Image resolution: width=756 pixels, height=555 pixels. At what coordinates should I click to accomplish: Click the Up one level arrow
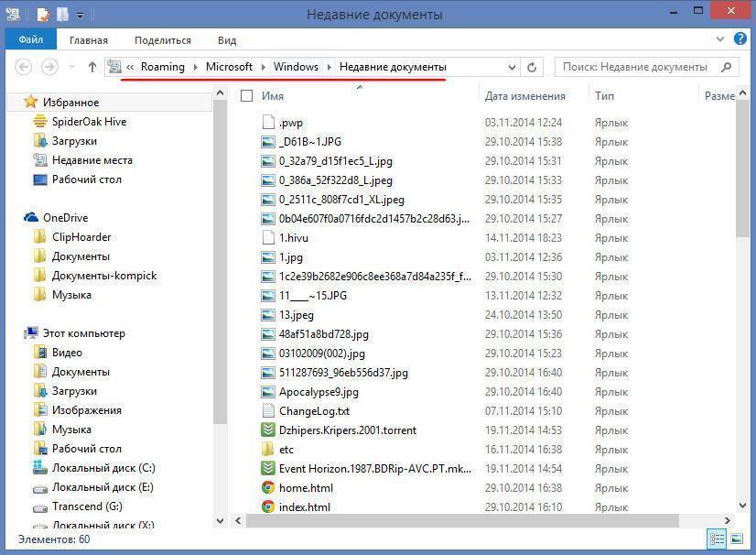pyautogui.click(x=92, y=67)
